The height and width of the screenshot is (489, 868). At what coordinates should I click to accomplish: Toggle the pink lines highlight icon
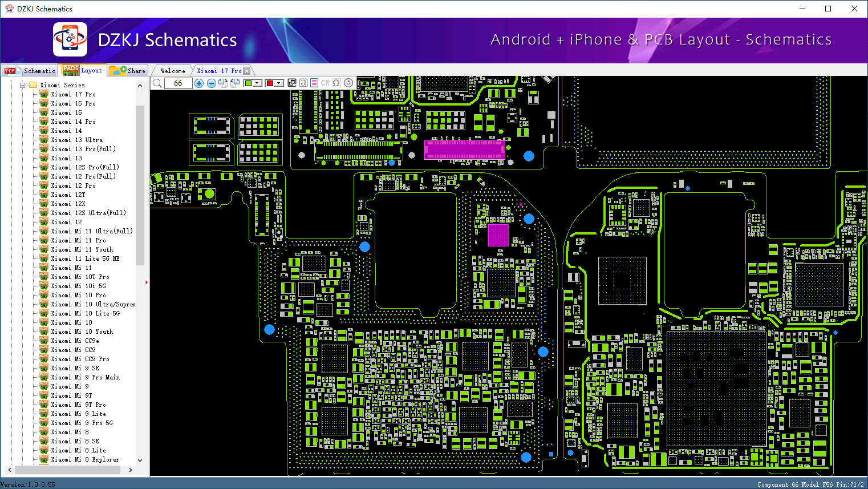314,83
